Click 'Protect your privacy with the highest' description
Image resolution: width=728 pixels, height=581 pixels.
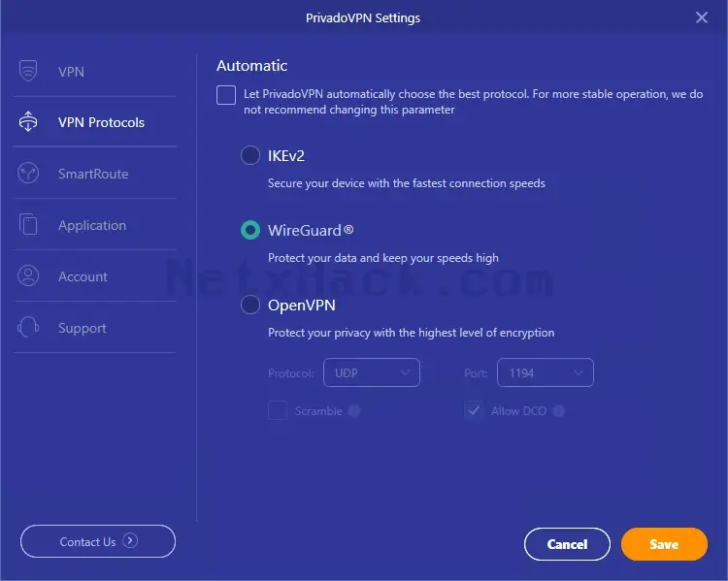(x=411, y=333)
